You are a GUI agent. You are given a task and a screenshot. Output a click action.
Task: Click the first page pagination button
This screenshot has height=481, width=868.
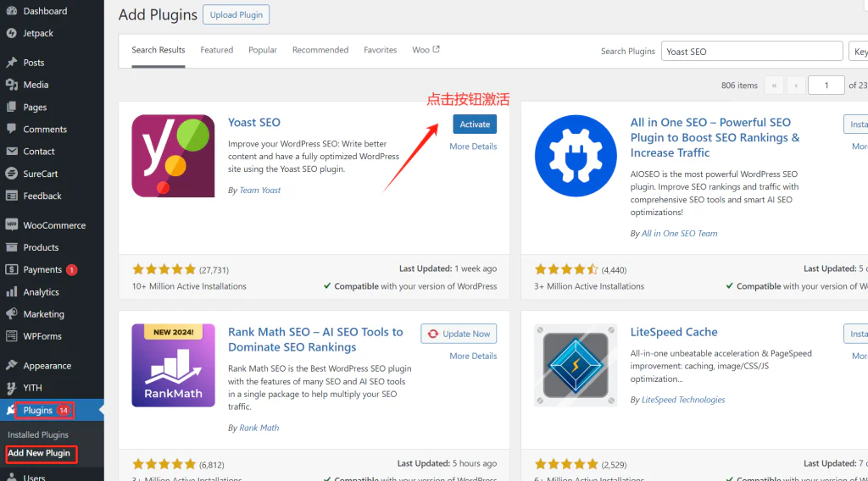pos(774,86)
